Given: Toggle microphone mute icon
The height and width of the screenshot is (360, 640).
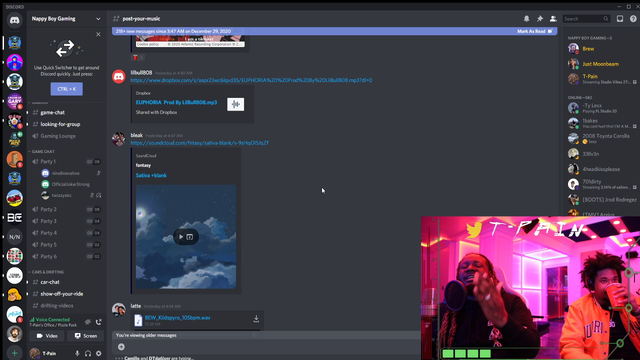Looking at the screenshot, I should 77,353.
